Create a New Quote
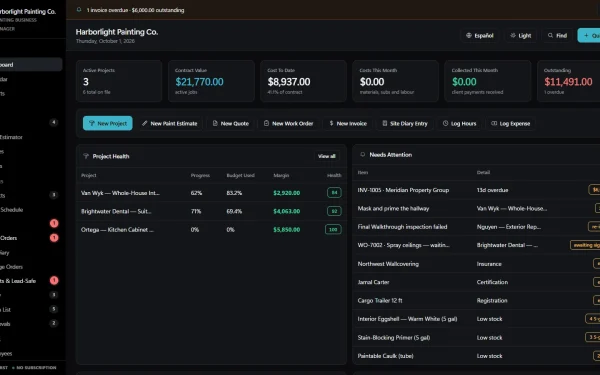The height and width of the screenshot is (375, 600). 231,123
